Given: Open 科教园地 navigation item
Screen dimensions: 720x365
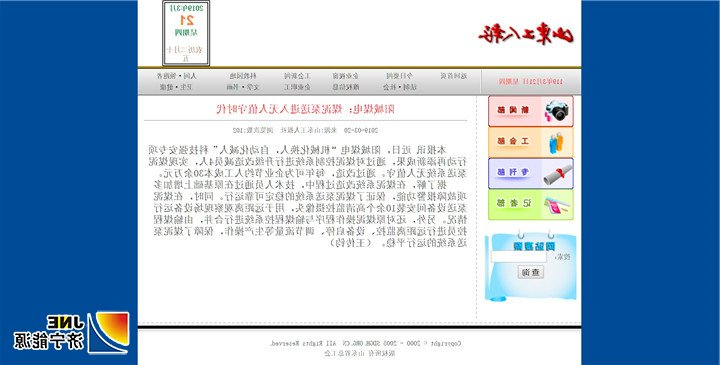Looking at the screenshot, I should click(x=243, y=76).
